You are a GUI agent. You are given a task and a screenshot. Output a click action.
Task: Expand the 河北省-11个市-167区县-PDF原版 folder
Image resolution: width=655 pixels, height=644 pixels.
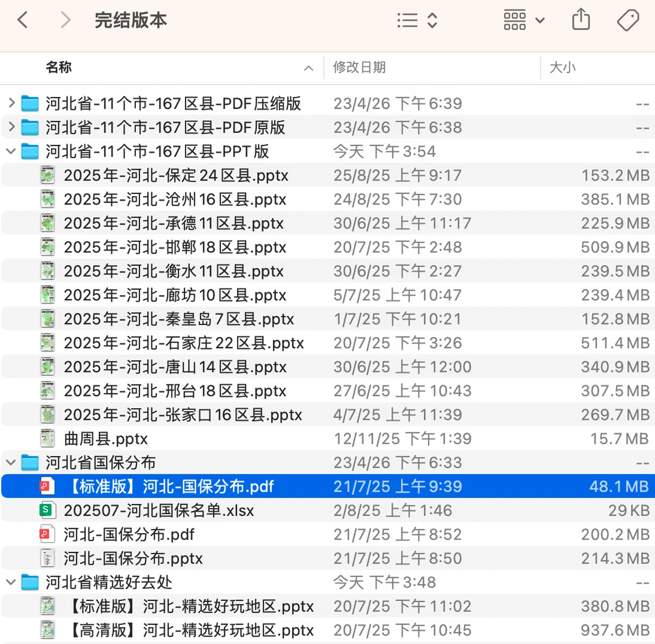pos(12,127)
